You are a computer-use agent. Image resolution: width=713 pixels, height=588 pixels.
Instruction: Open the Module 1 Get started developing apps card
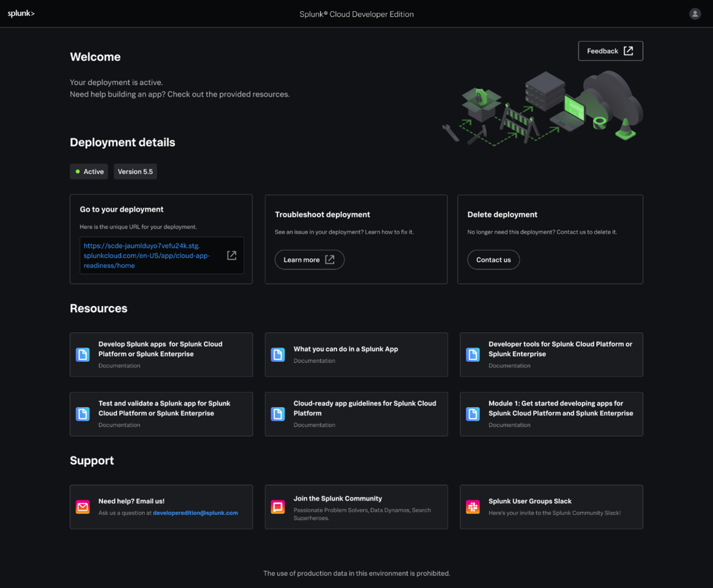[x=551, y=414]
